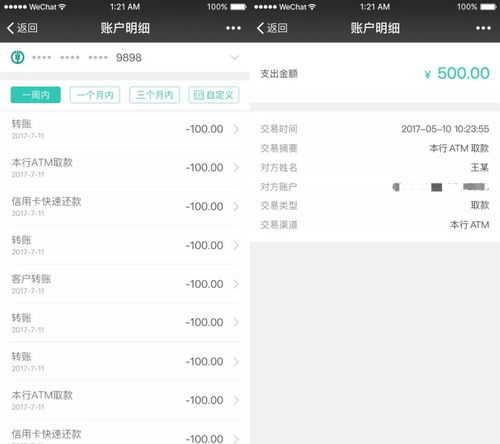Click the 交易摘要 label

[x=279, y=148]
